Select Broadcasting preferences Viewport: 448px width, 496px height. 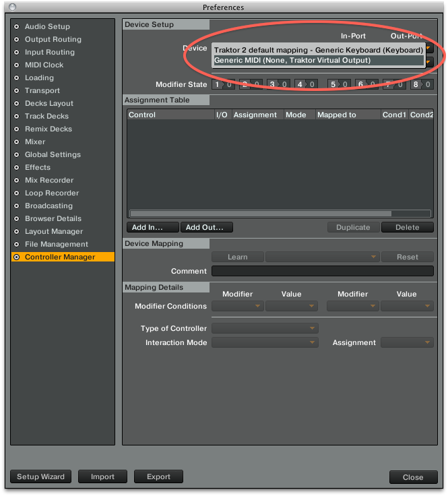click(63, 206)
